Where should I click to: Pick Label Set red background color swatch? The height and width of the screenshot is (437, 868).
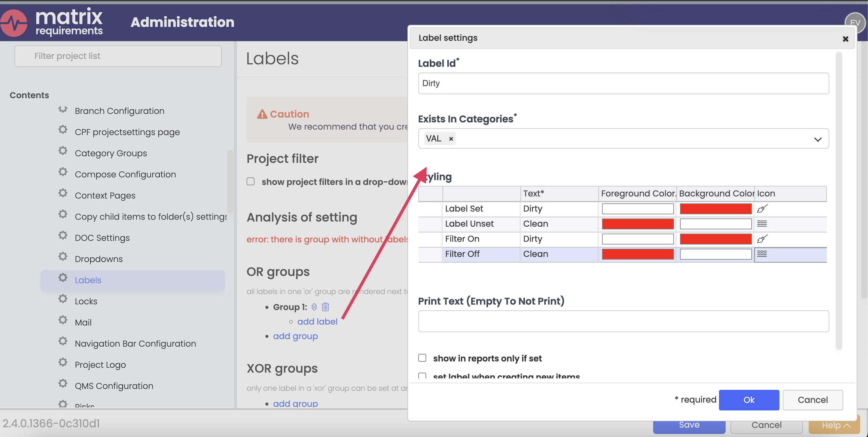[715, 209]
